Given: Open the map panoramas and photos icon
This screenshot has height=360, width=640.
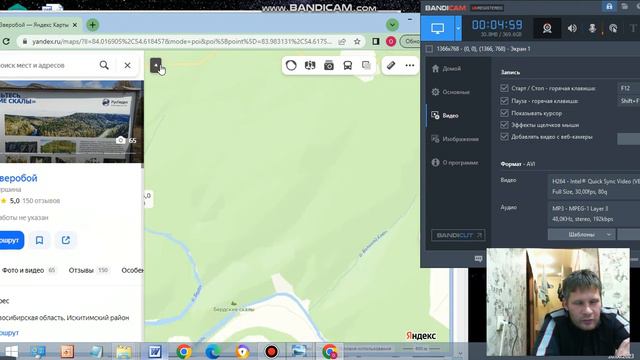Looking at the screenshot, I should (x=310, y=65).
